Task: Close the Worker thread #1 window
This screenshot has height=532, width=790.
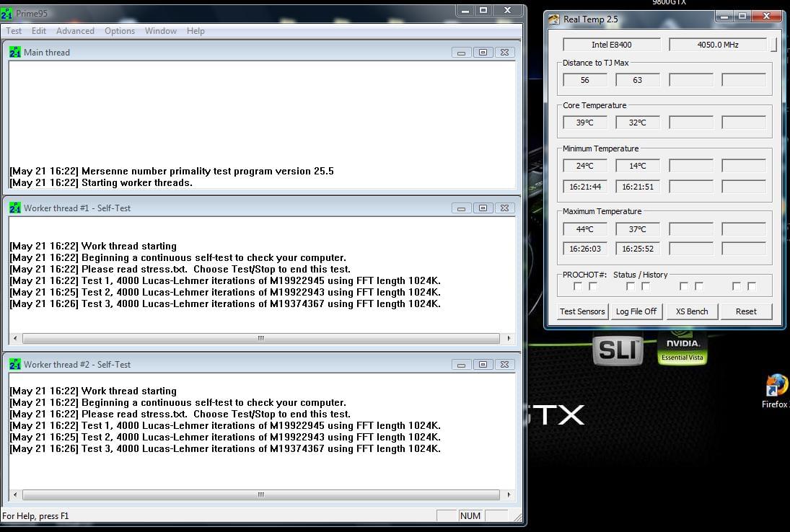Action: [x=504, y=208]
